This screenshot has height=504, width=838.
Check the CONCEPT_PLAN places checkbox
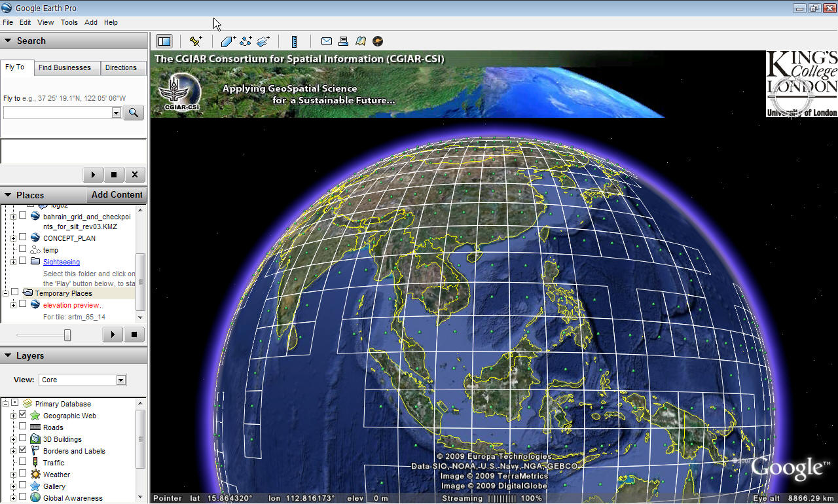coord(23,238)
